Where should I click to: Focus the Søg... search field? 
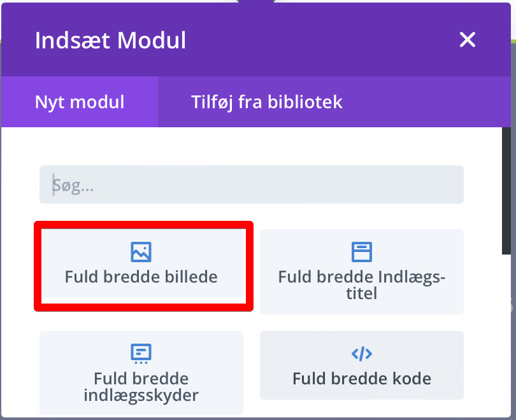pos(251,185)
